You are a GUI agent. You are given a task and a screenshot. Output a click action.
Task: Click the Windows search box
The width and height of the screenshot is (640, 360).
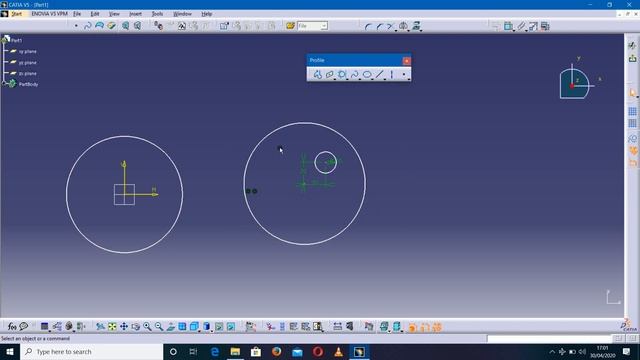(92, 351)
